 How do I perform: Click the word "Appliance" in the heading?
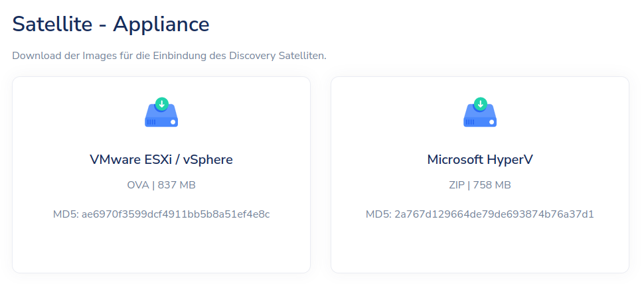[x=161, y=24]
